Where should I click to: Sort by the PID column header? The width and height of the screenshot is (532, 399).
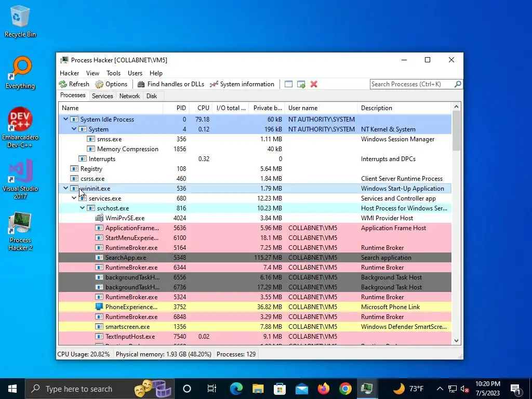click(x=176, y=108)
